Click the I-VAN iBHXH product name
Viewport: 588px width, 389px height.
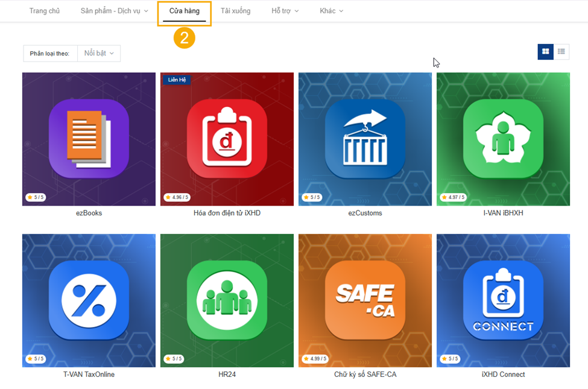[503, 213]
